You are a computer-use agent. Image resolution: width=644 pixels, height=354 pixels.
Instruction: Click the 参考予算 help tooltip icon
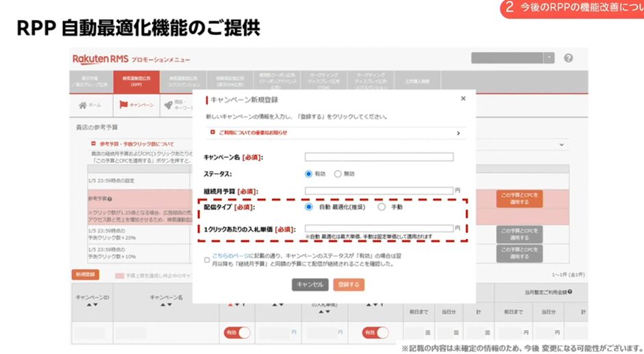pyautogui.click(x=110, y=199)
